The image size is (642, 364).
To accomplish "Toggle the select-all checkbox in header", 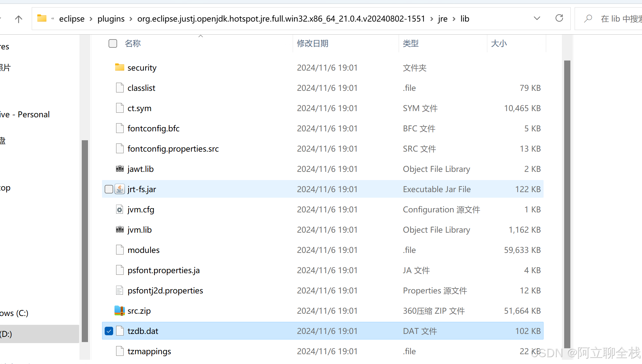I will tap(113, 43).
